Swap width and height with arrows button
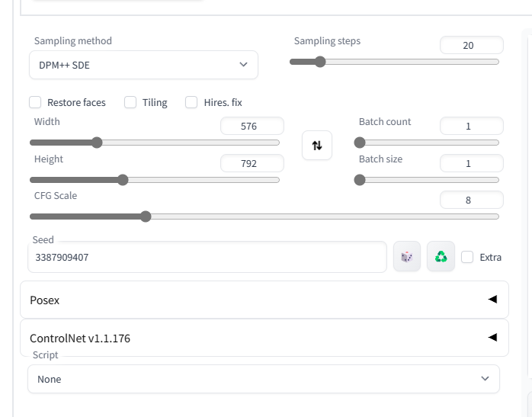The width and height of the screenshot is (532, 417). point(317,145)
